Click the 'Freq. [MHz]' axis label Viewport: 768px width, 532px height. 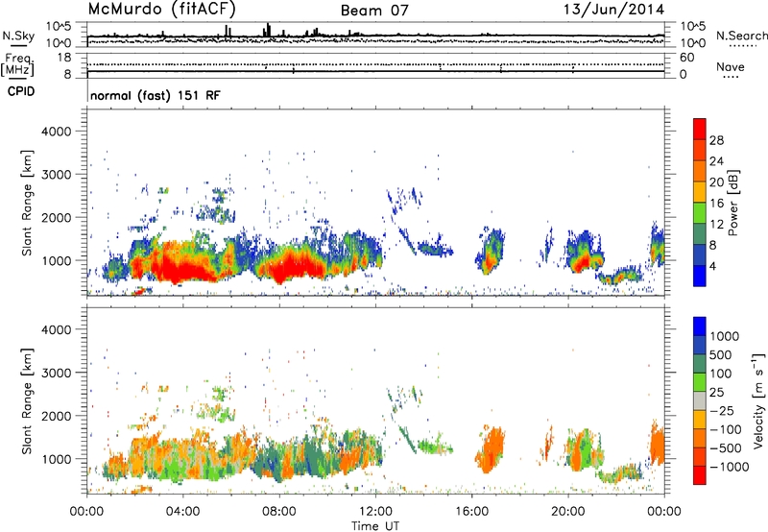[x=17, y=65]
